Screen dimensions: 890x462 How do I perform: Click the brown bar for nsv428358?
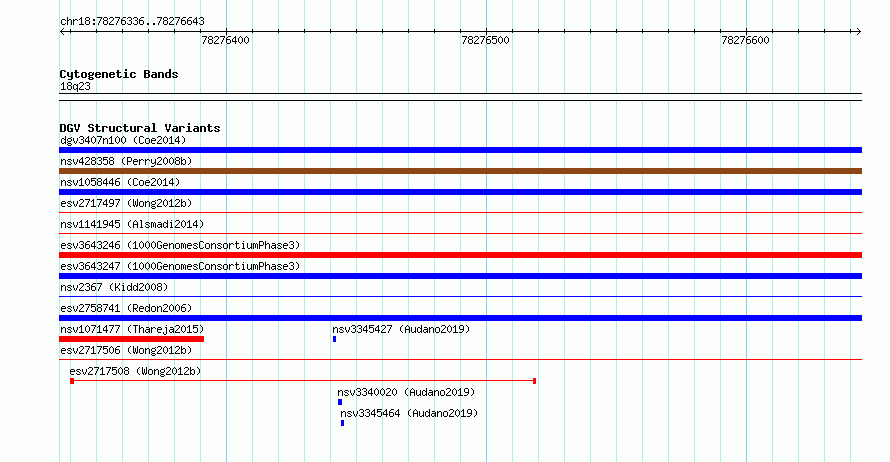pyautogui.click(x=460, y=171)
